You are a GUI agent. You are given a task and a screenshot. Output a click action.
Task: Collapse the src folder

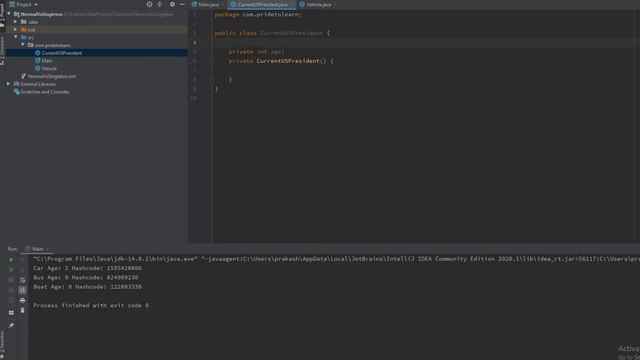[16, 37]
